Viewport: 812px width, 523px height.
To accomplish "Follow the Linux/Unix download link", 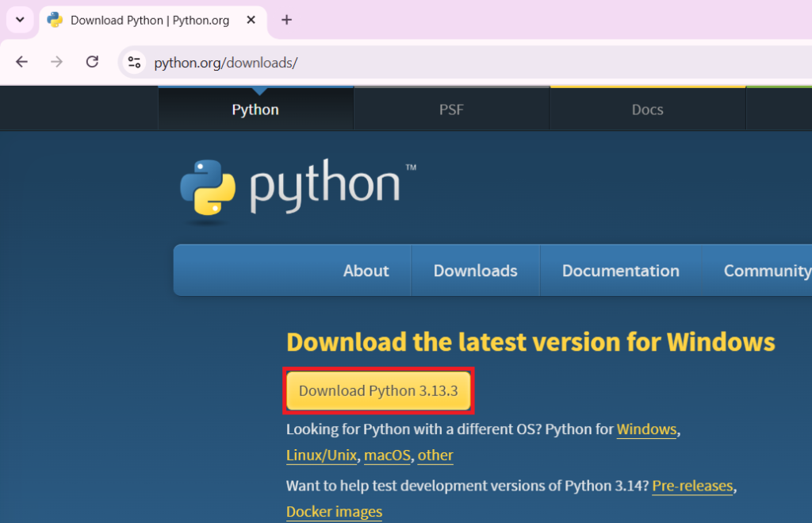I will [321, 456].
